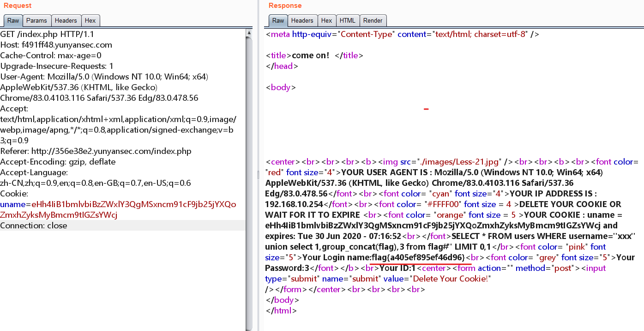644x331 pixels.
Task: Click the Upgrade-Insecure-Requests: 1 line
Action: [x=57, y=66]
